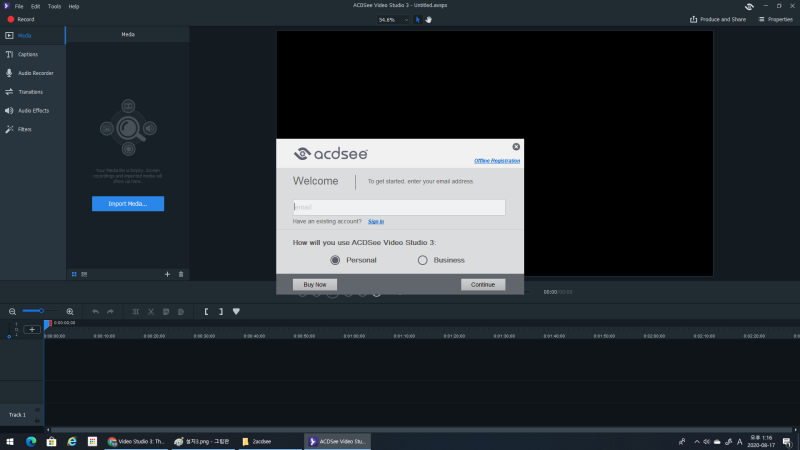Open the Offline Registration link
The width and height of the screenshot is (800, 450).
coord(497,161)
